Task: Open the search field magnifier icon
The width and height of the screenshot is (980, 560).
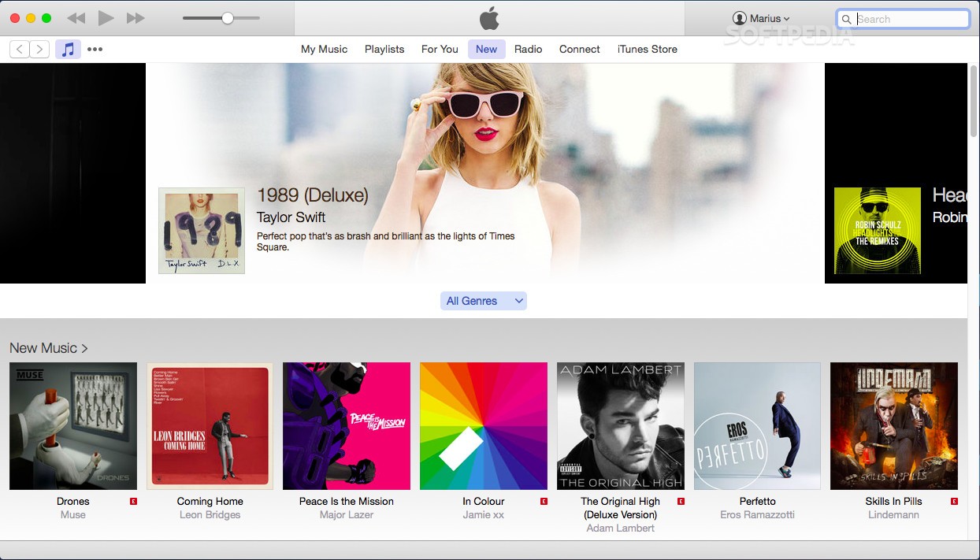Action: (846, 18)
